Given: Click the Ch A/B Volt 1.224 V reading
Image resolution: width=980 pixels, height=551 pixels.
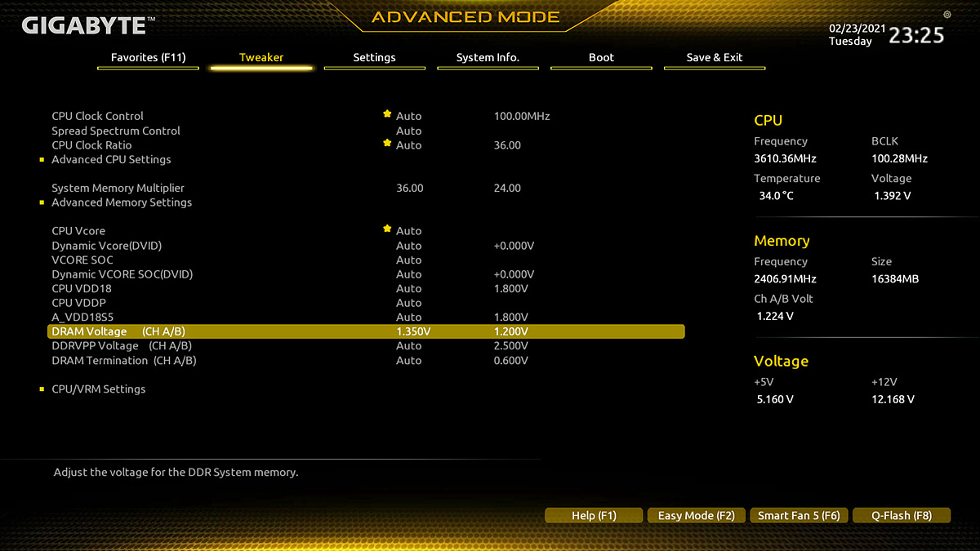Looking at the screenshot, I should click(x=775, y=316).
